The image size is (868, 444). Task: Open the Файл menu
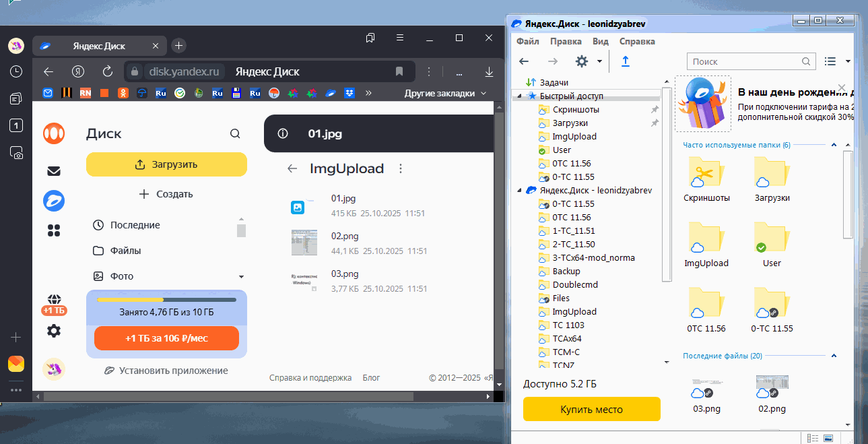coord(527,41)
